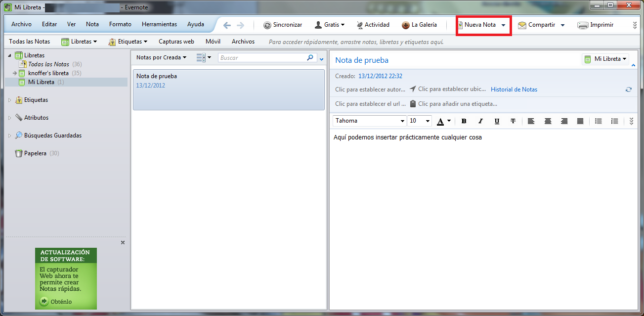
Task: Open the Ayuda menu
Action: pos(196,24)
